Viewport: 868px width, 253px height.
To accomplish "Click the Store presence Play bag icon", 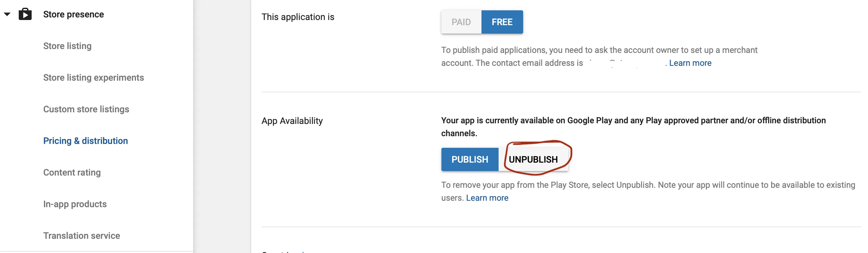I will click(25, 14).
